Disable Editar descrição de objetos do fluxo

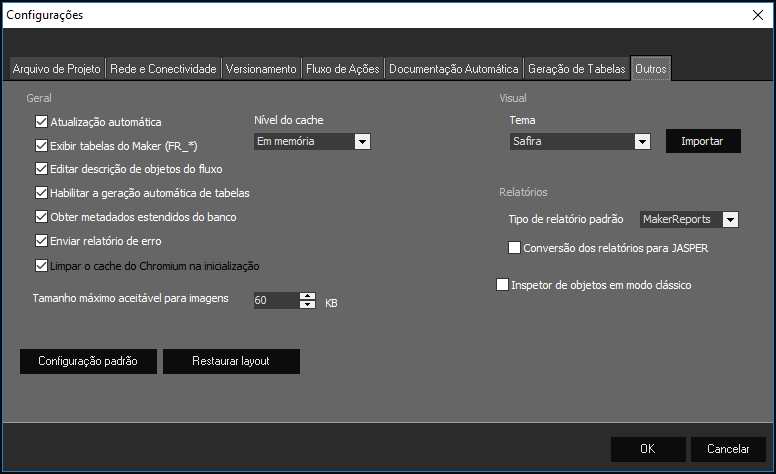pos(42,168)
